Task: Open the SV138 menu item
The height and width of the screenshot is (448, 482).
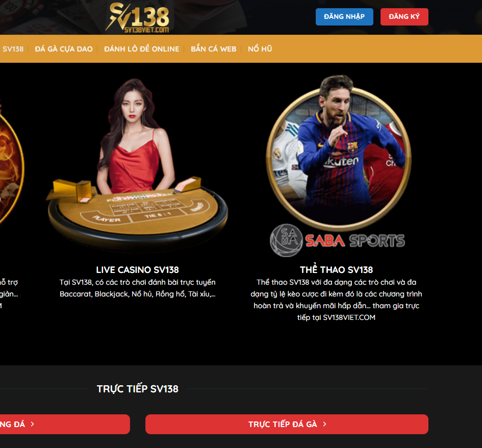Action: [13, 49]
